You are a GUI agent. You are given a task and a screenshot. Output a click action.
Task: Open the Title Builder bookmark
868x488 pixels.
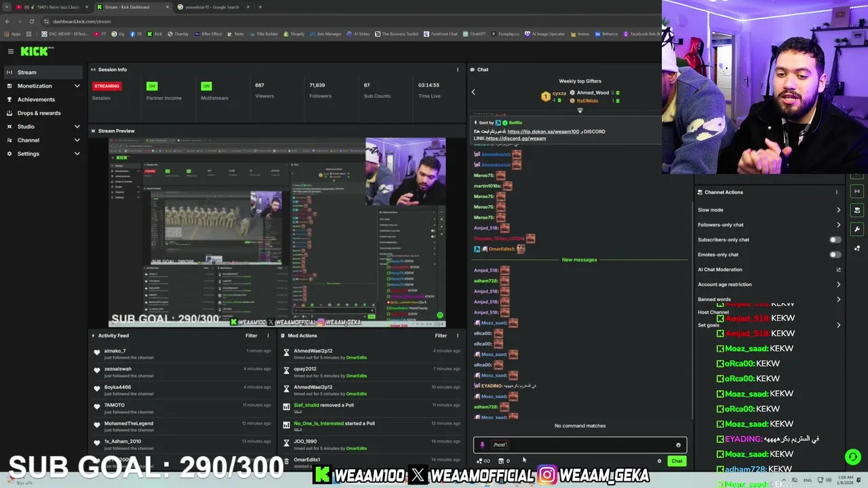pos(264,34)
